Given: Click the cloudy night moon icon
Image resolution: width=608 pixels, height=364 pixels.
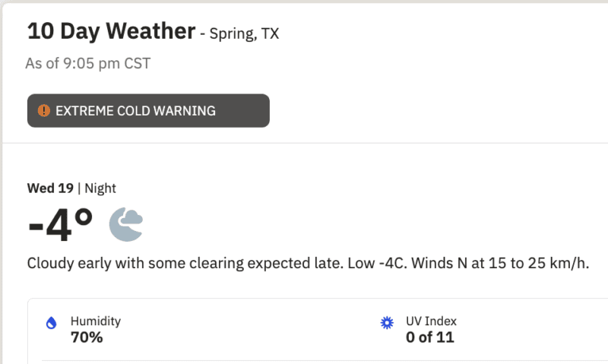Looking at the screenshot, I should click(x=126, y=224).
